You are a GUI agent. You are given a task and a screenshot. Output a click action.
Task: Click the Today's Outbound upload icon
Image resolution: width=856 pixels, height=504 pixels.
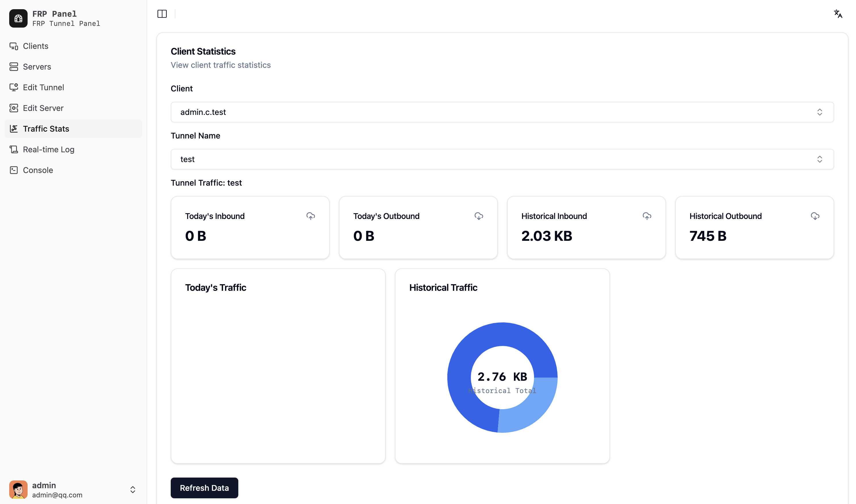click(478, 216)
